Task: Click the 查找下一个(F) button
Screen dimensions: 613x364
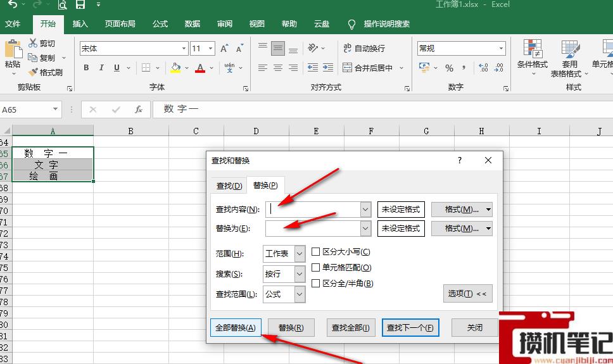Action: tap(410, 328)
